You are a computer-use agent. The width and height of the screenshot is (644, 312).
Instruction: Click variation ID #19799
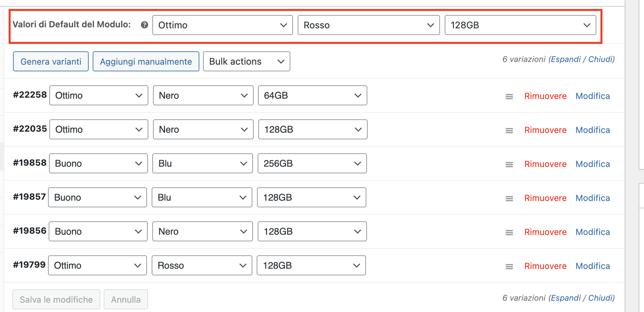[29, 265]
